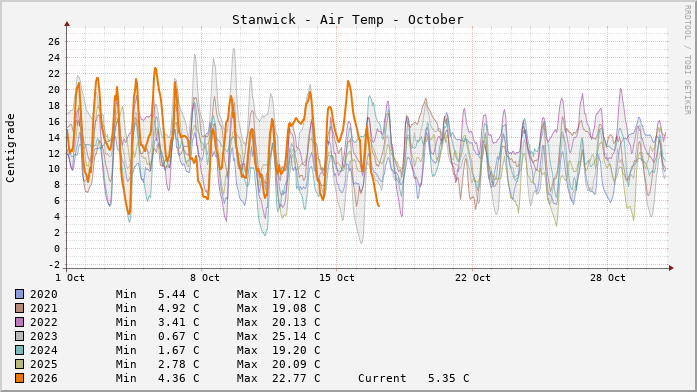Click the 2020 Max value '17.12 C'
Image resolution: width=697 pixels, height=392 pixels.
tap(296, 294)
